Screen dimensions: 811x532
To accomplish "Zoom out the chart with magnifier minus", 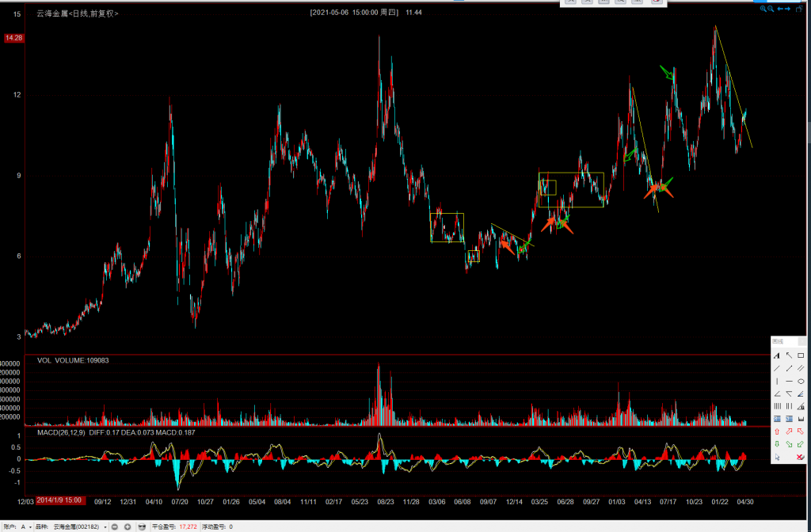I will click(771, 9).
